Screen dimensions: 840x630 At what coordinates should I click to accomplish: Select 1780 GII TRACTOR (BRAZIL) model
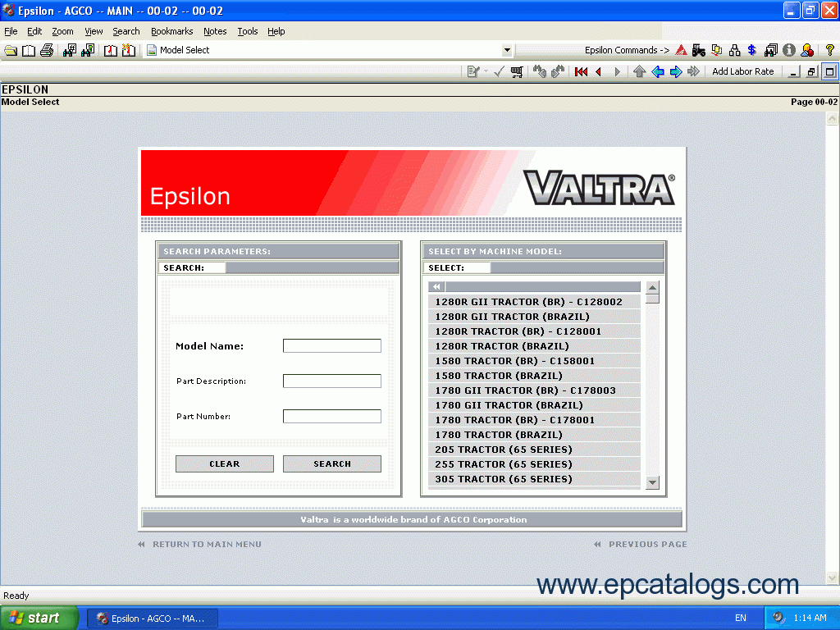click(534, 405)
